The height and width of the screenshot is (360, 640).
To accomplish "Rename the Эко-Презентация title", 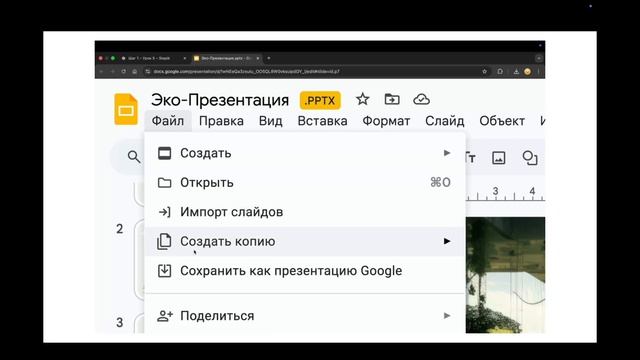I will point(220,100).
